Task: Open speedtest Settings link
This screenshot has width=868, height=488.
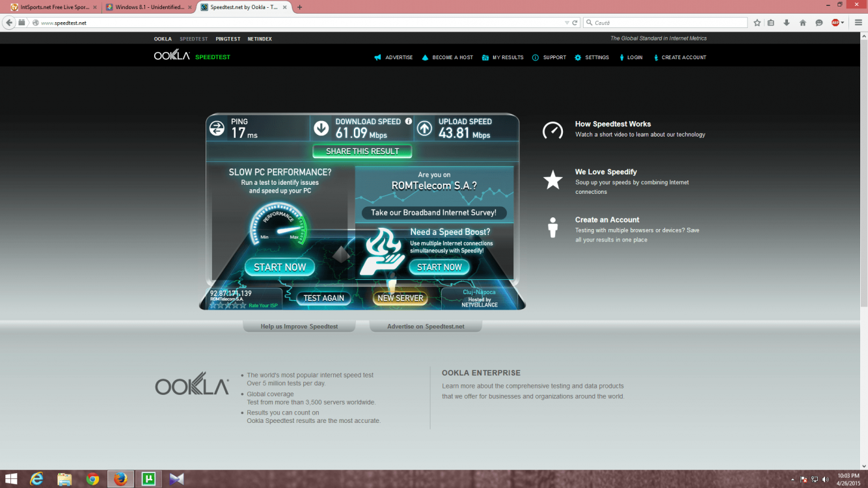Action: click(591, 57)
